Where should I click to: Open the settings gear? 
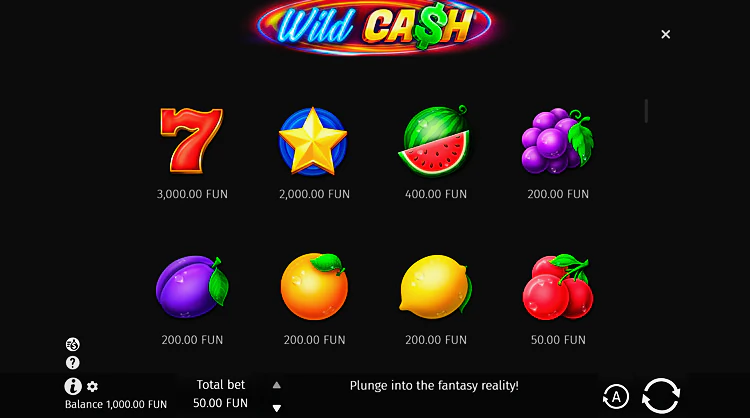pyautogui.click(x=92, y=386)
